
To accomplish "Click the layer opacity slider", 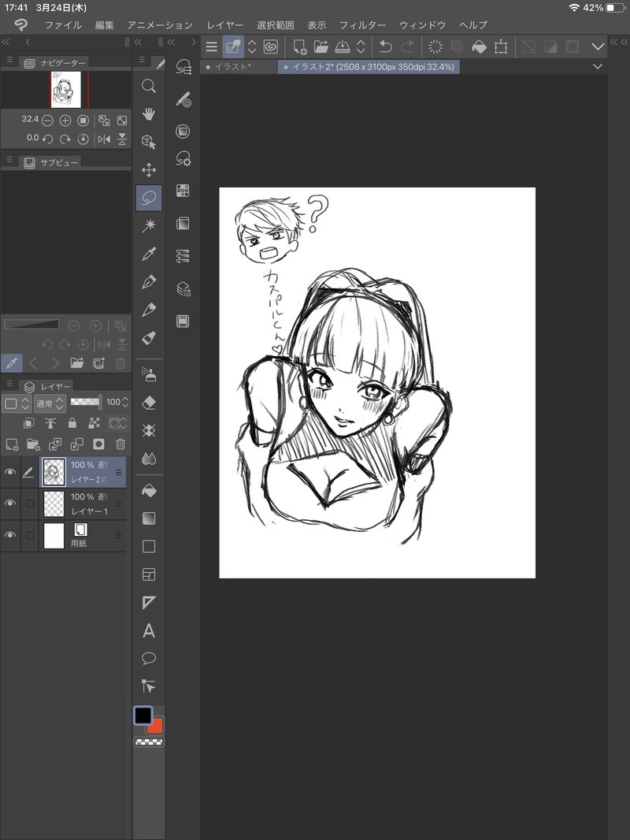I will (x=86, y=402).
